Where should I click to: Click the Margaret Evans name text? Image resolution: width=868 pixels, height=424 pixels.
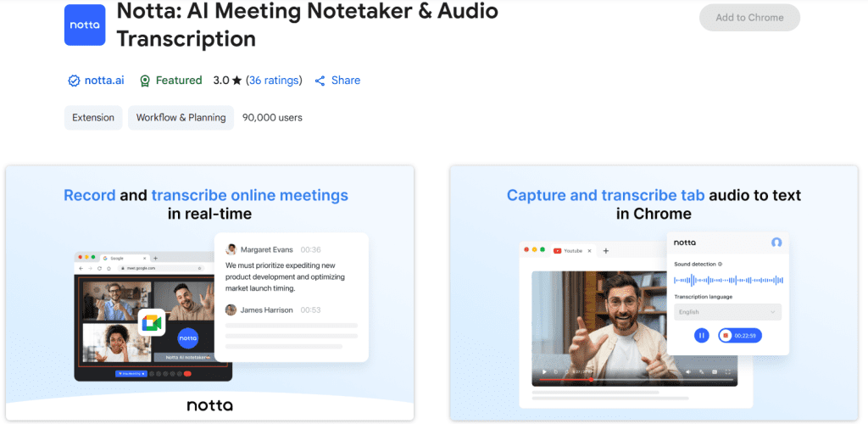[267, 249]
